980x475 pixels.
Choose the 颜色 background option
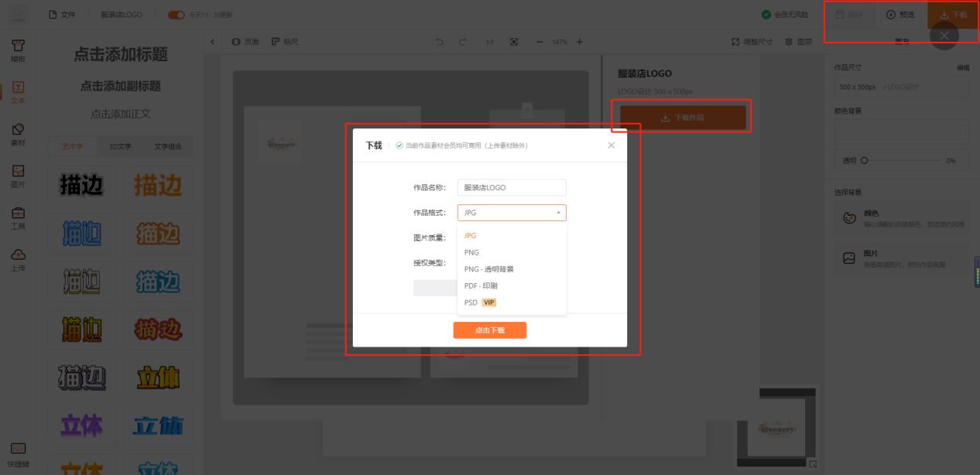point(901,219)
